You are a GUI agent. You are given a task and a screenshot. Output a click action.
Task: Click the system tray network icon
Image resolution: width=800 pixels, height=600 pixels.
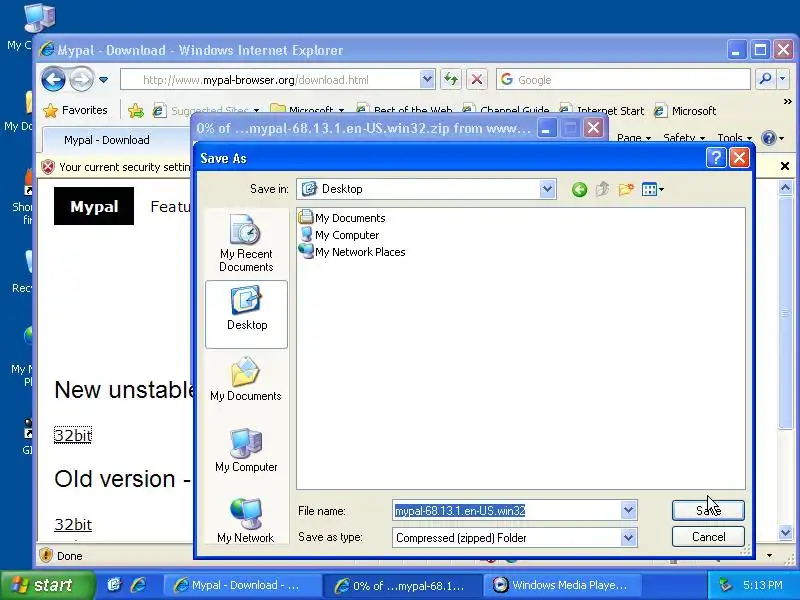pos(725,585)
